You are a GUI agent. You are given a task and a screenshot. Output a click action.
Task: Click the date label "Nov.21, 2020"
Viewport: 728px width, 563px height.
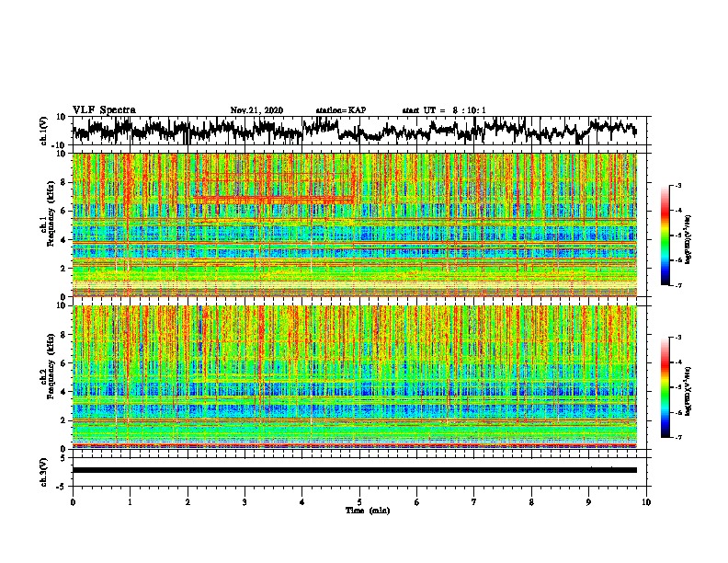(x=256, y=110)
